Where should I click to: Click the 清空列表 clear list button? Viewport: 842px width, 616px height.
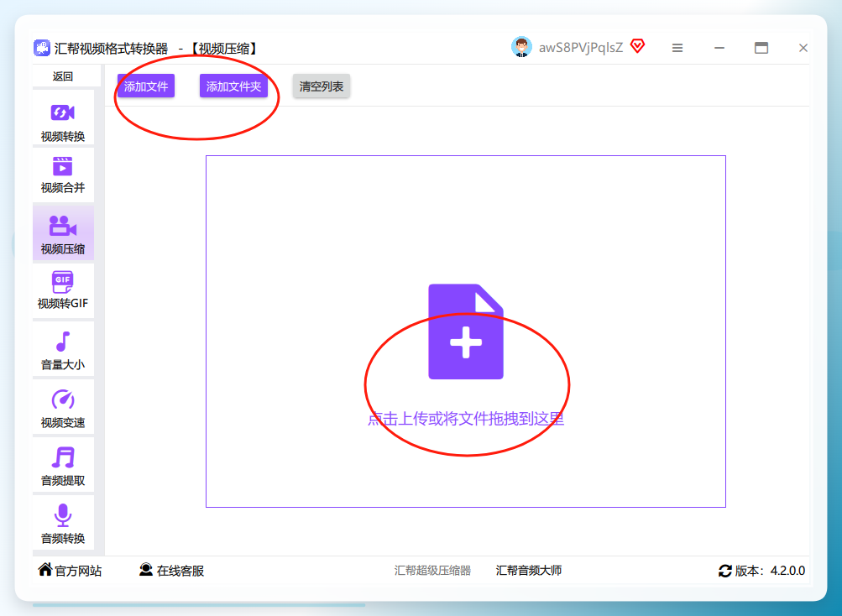[x=322, y=86]
